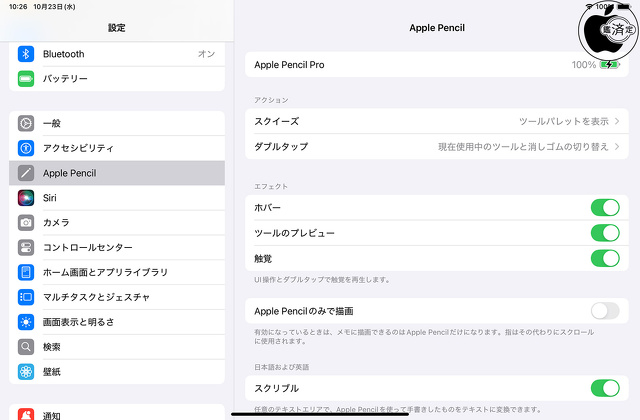Toggle the ツールのプレビュー switch
The image size is (640, 420).
605,233
